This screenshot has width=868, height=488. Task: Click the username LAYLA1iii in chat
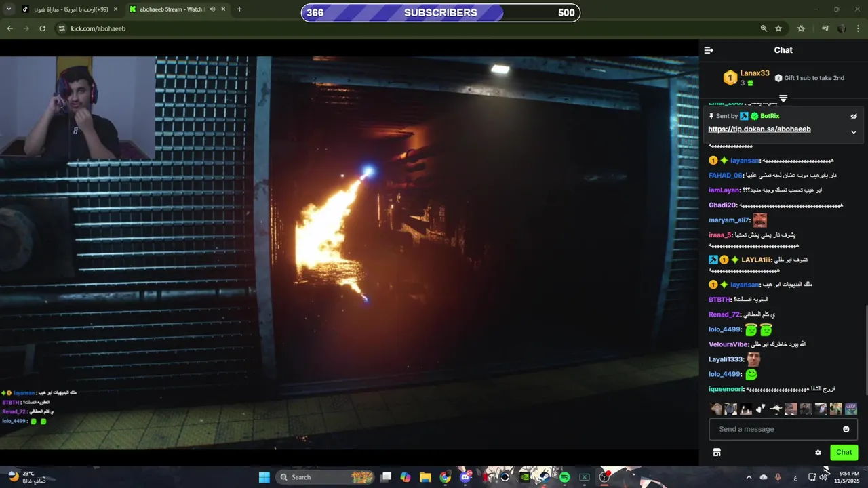756,260
